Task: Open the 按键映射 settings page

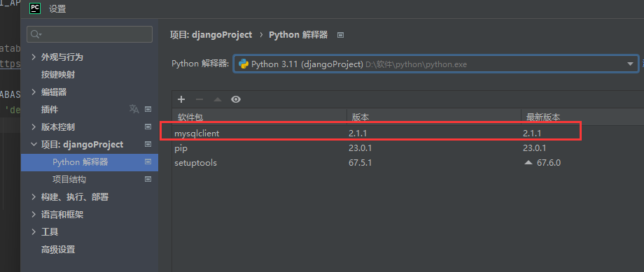Action: (x=58, y=75)
